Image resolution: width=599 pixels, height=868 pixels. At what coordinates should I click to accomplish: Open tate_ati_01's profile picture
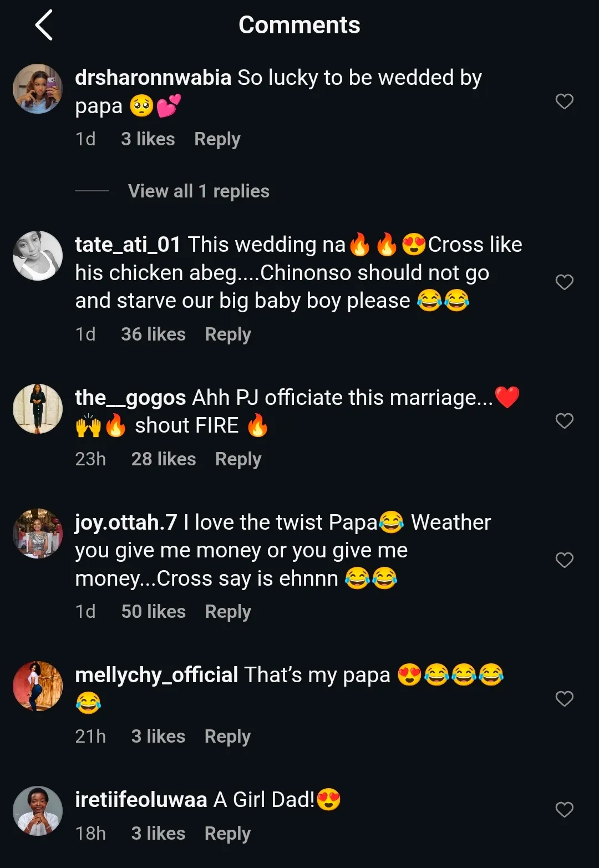[38, 256]
